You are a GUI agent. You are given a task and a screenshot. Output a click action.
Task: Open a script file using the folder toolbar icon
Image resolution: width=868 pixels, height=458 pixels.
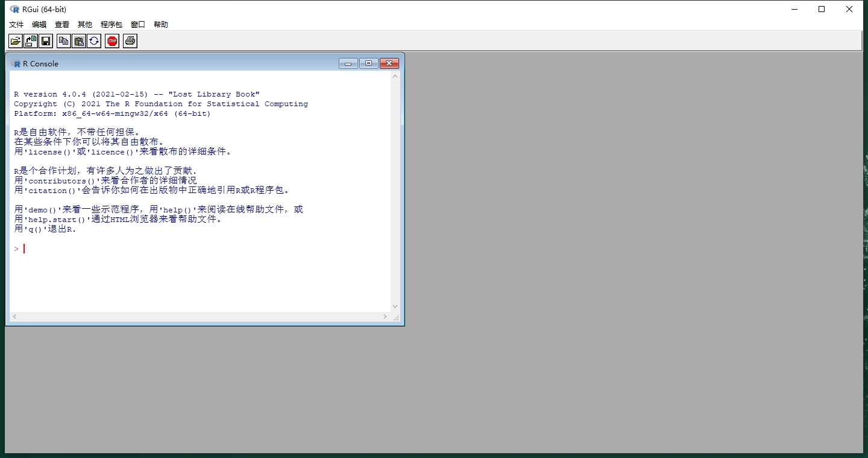[x=15, y=40]
